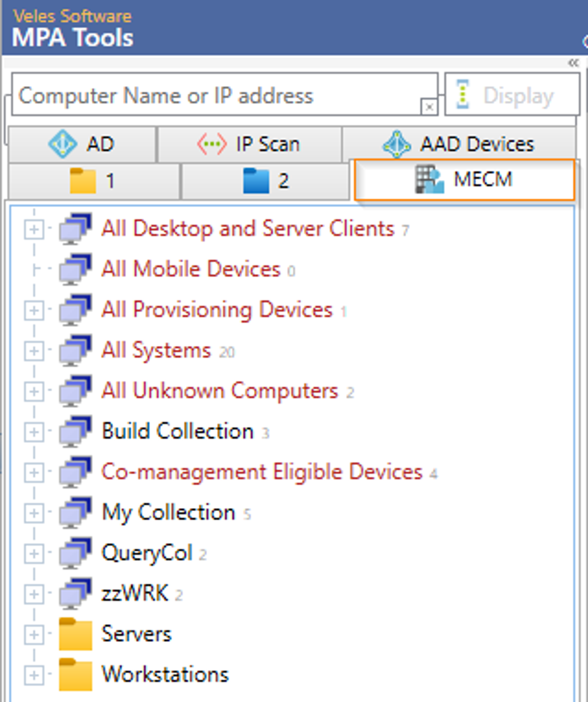Expand the My Collection node
The image size is (588, 702).
point(34,513)
